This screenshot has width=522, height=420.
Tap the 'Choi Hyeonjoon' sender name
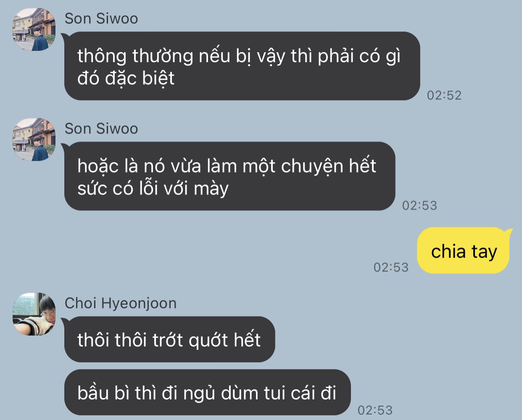pyautogui.click(x=121, y=303)
